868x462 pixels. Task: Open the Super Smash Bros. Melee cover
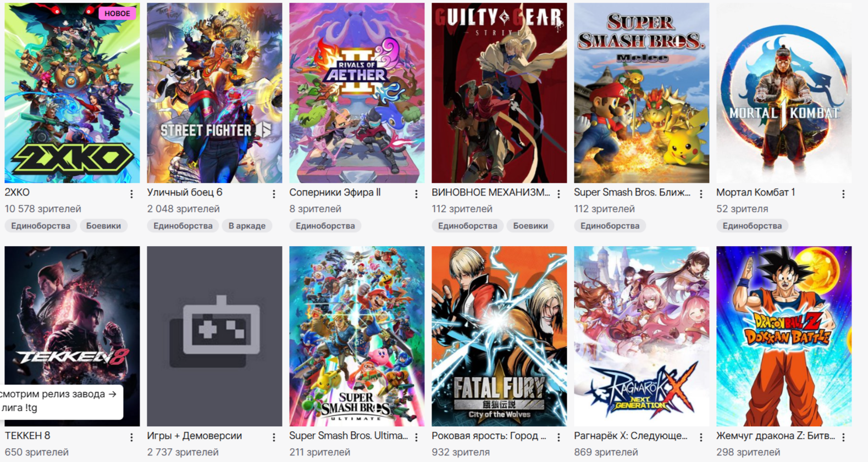642,93
